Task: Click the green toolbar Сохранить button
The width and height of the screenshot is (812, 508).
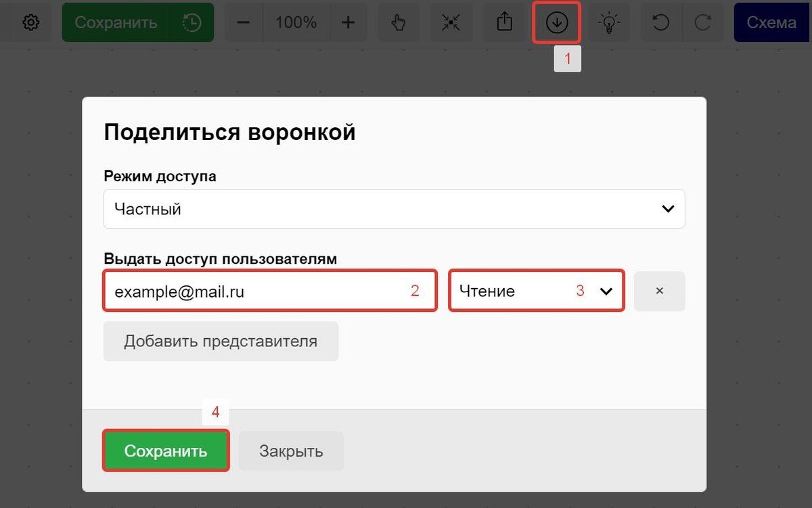Action: click(116, 22)
